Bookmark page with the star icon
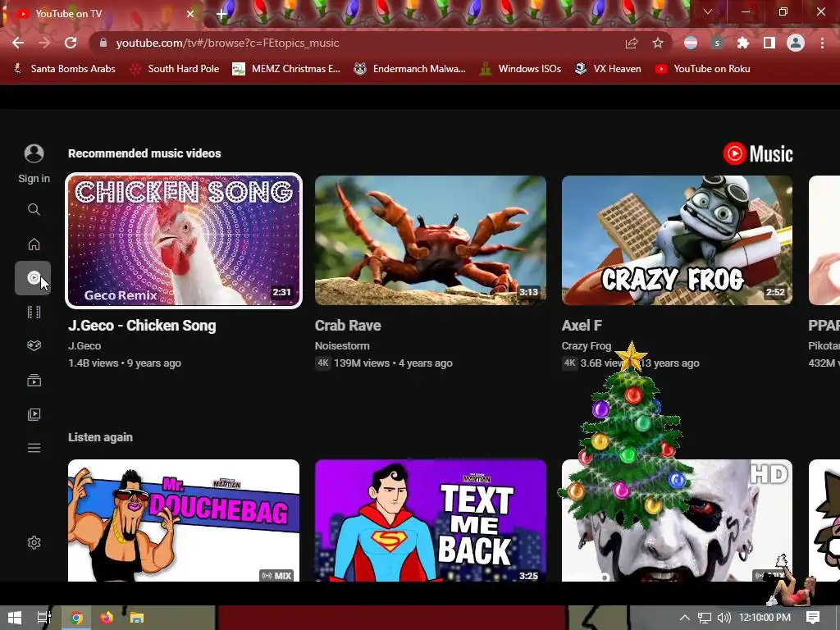 tap(658, 43)
